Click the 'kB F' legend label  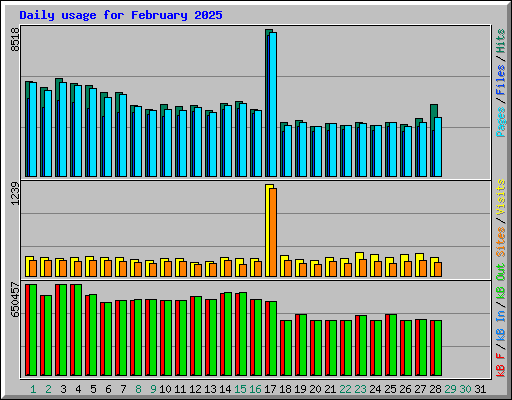(500, 364)
